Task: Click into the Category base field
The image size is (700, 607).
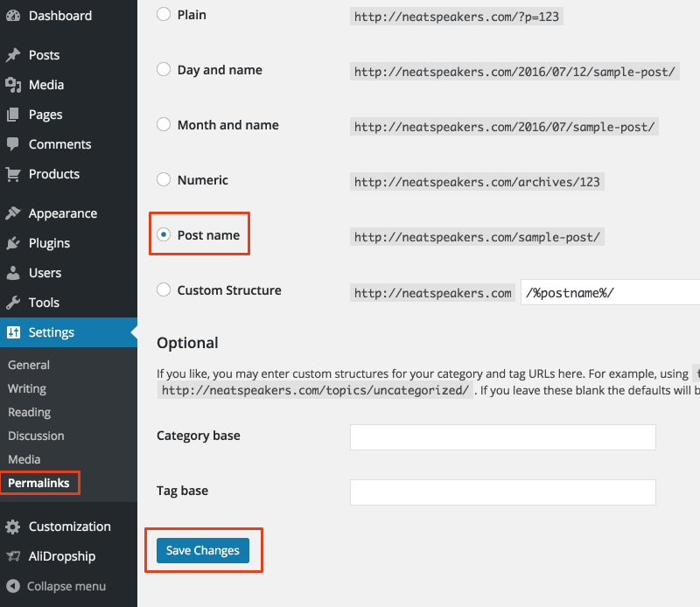Action: click(x=502, y=437)
